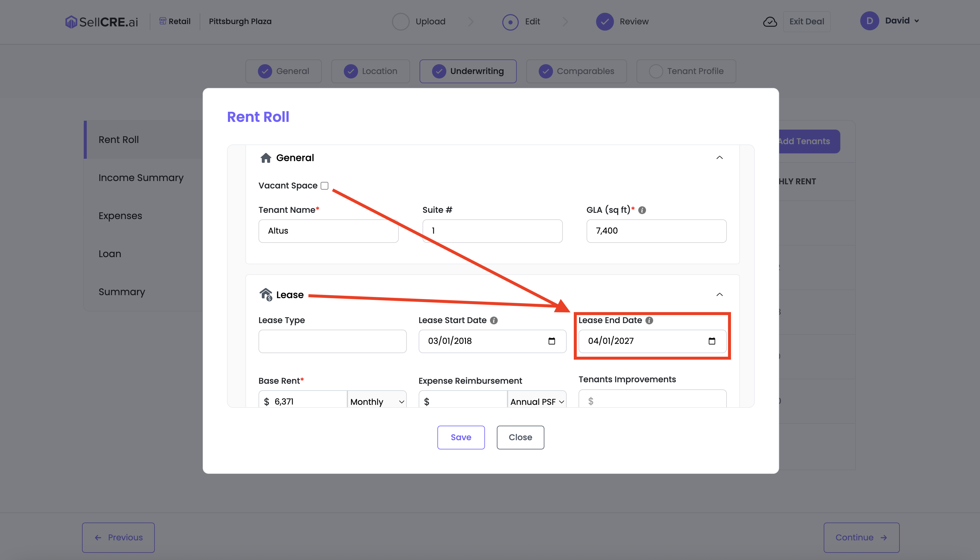This screenshot has height=560, width=980.
Task: Collapse the Lease section chevron
Action: 719,295
